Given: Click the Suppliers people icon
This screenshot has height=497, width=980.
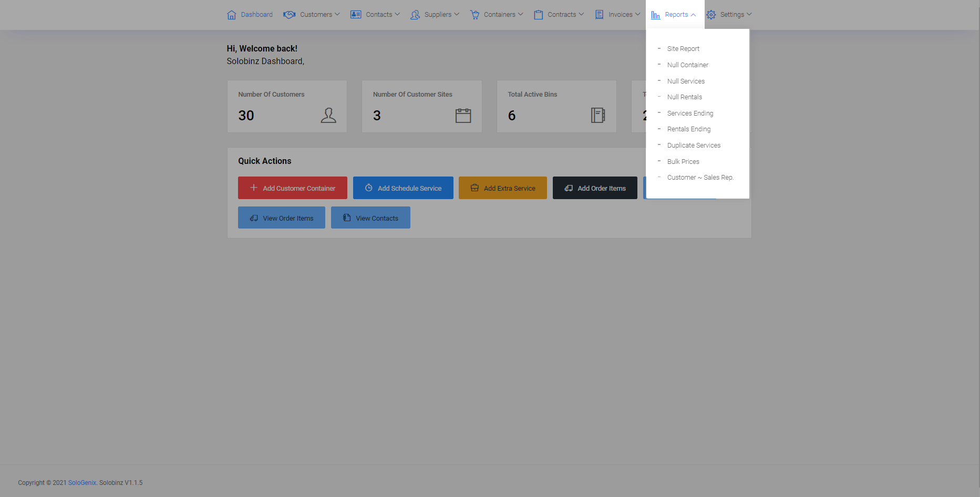Looking at the screenshot, I should pyautogui.click(x=415, y=15).
